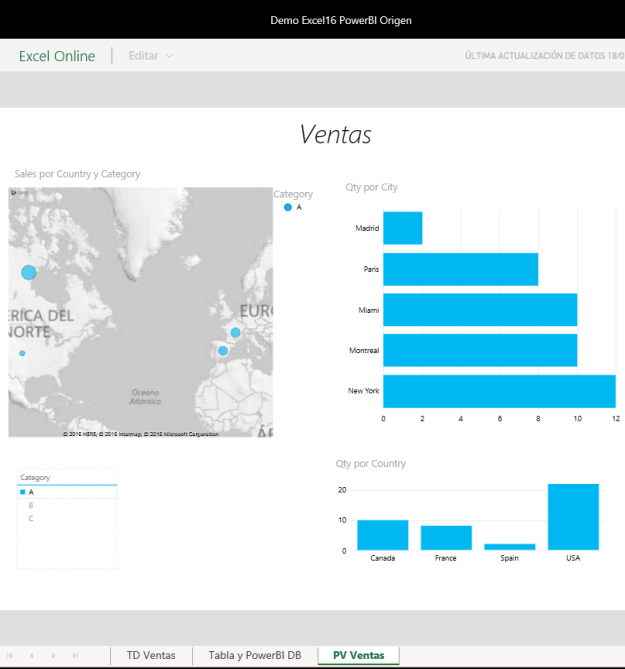Select category A in the Category slicer
625x669 pixels.
(31, 492)
